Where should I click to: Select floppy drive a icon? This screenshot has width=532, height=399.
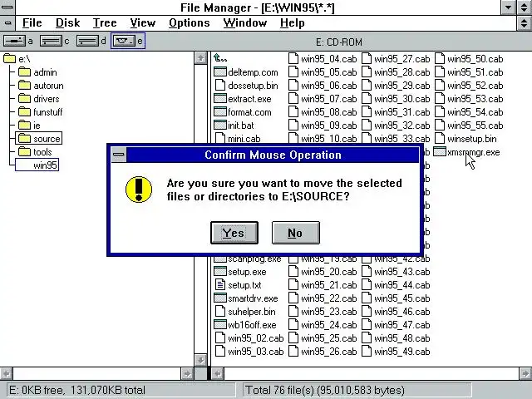tap(14, 41)
